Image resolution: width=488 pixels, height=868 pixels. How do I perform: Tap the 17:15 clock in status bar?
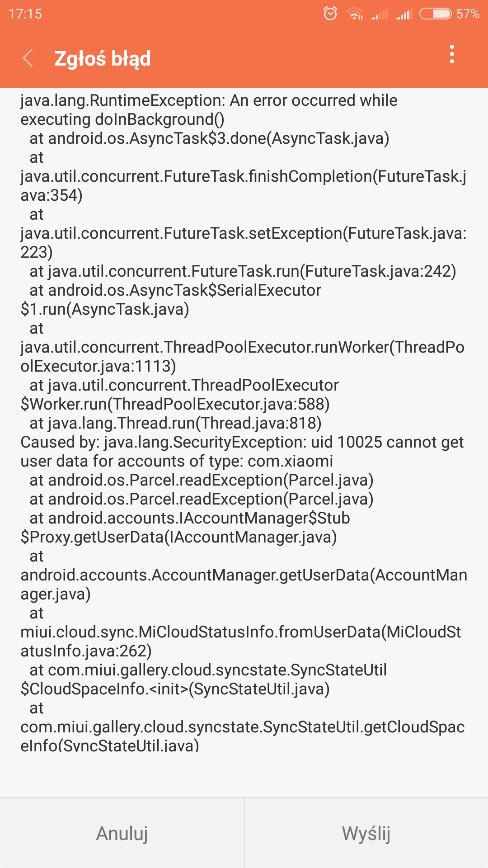(25, 14)
